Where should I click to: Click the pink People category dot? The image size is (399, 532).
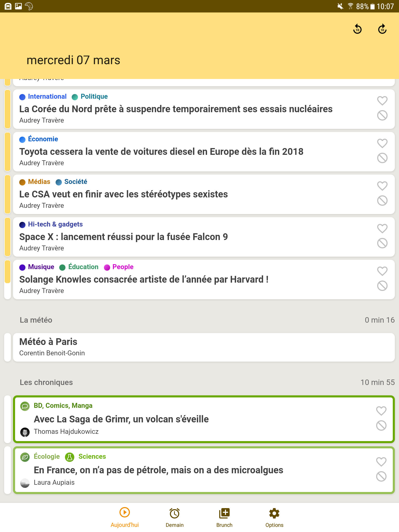click(107, 267)
